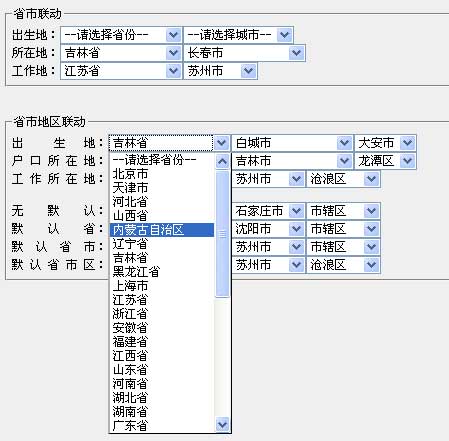Select 山西省 from the province list

click(162, 216)
